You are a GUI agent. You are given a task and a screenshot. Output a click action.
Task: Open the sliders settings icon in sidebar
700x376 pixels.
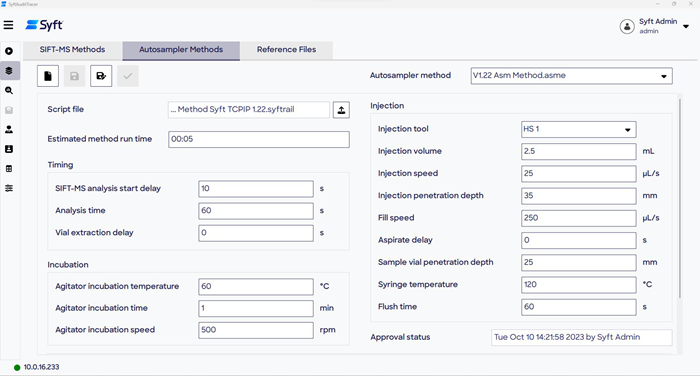9,188
